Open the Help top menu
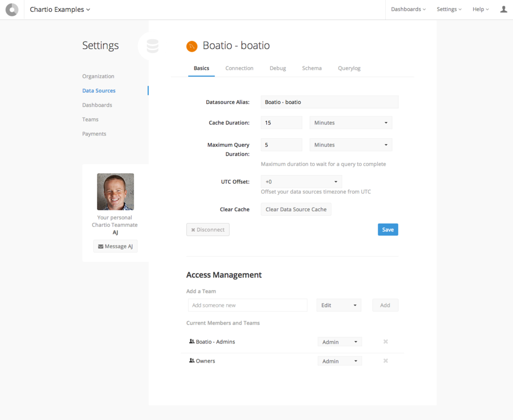Screen dimensions: 513x420 [x=481, y=9]
